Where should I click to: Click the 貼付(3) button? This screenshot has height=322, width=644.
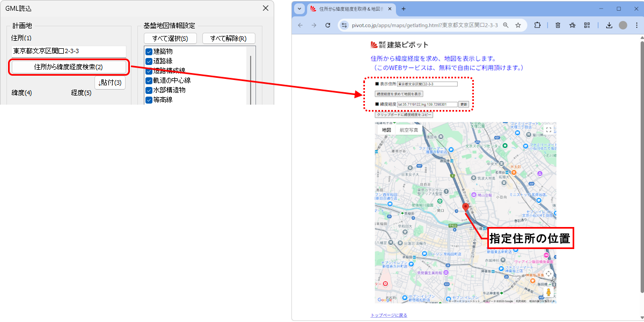tap(110, 83)
